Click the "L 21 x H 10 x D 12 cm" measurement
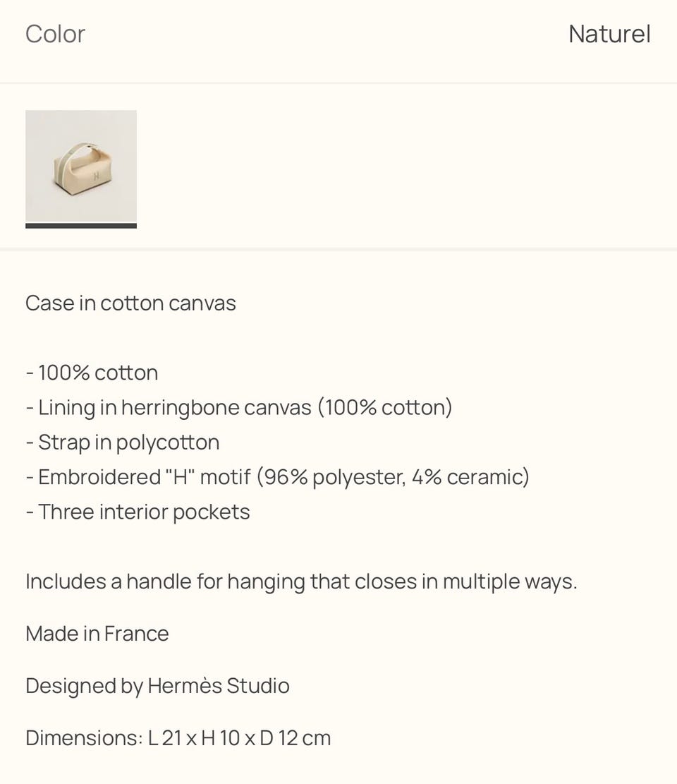 coord(239,738)
